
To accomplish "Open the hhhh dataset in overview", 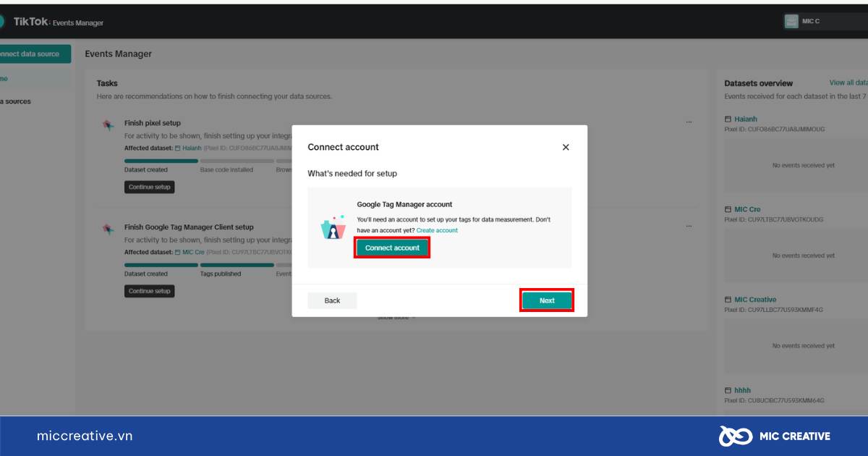I will (743, 390).
